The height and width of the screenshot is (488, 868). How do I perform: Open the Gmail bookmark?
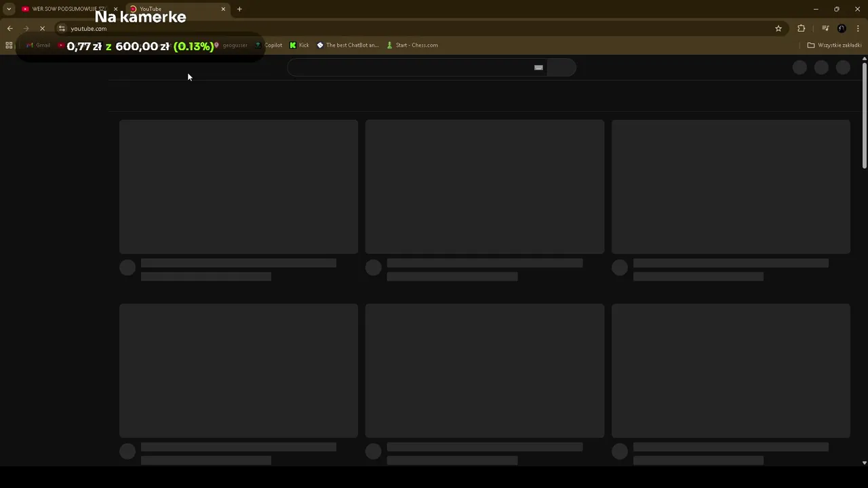click(x=39, y=45)
